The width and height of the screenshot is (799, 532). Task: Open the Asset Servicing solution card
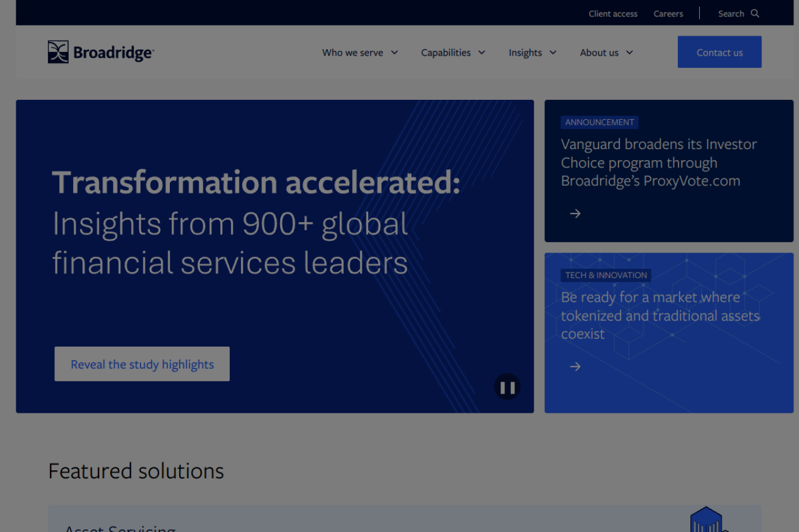tap(120, 527)
